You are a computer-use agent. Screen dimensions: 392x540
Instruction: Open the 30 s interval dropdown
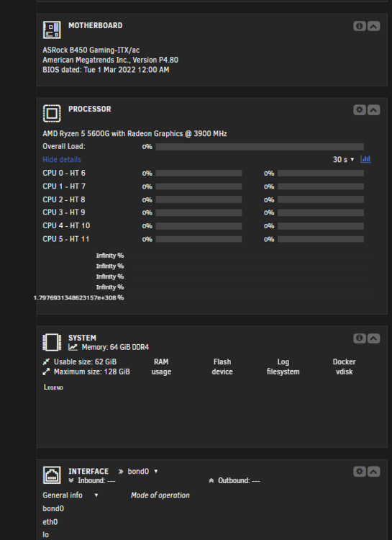344,159
